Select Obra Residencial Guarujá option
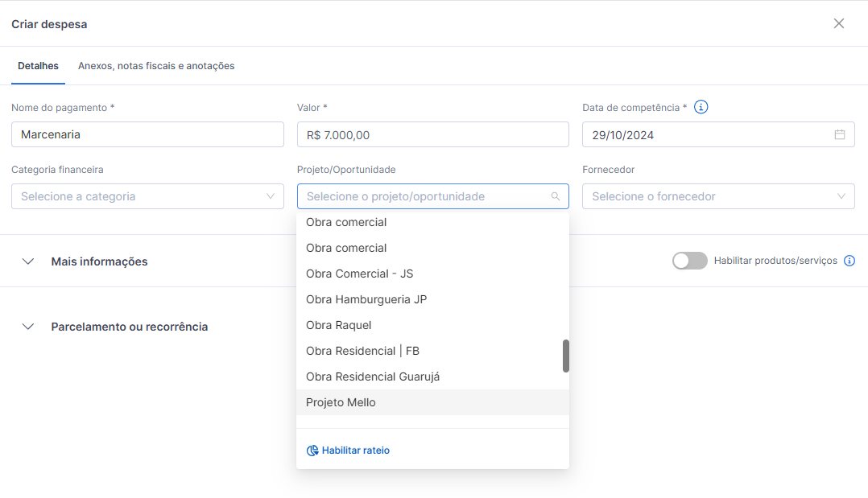The image size is (868, 498). point(373,377)
